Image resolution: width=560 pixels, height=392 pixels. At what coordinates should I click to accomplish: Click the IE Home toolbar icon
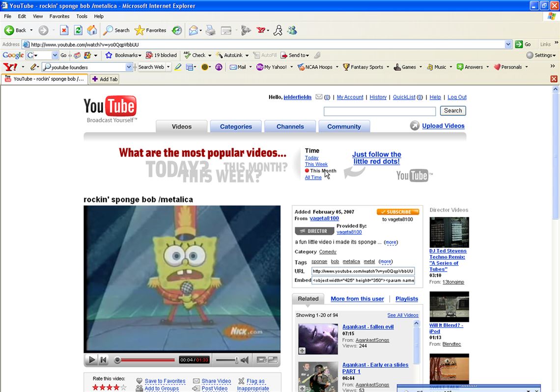pos(92,30)
